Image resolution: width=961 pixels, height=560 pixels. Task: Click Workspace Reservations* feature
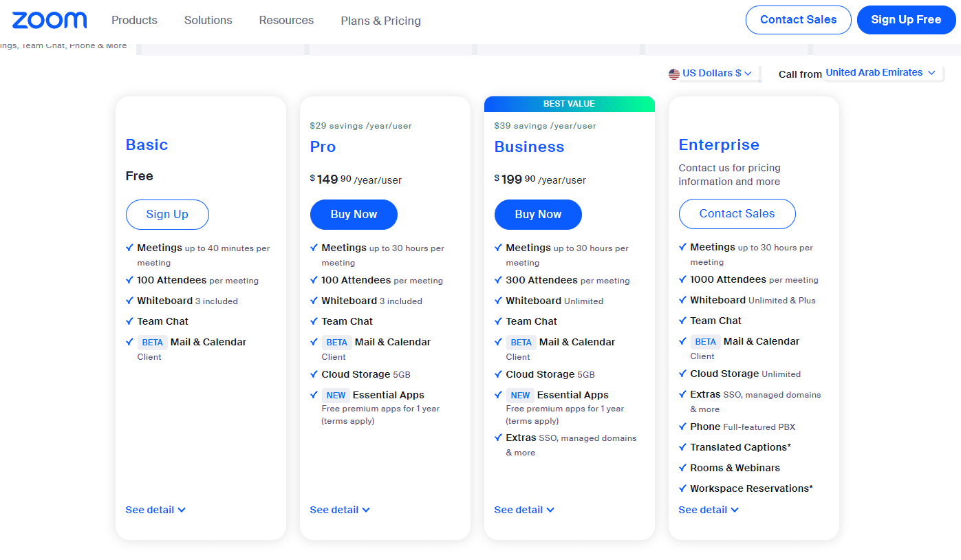click(751, 489)
